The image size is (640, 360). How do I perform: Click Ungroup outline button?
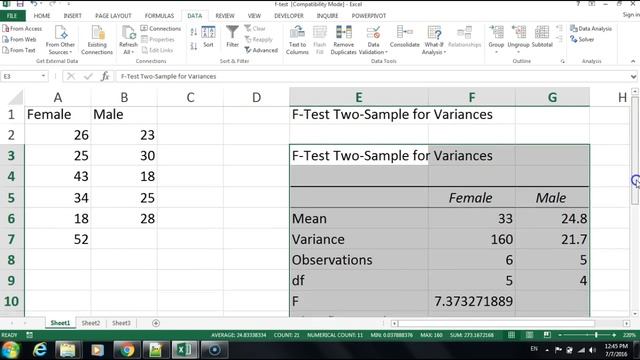click(518, 39)
